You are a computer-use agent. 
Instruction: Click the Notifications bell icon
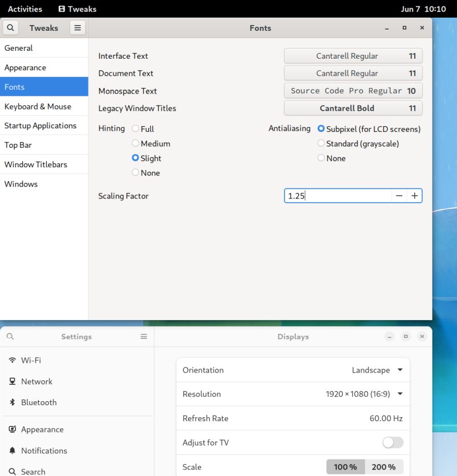click(12, 450)
